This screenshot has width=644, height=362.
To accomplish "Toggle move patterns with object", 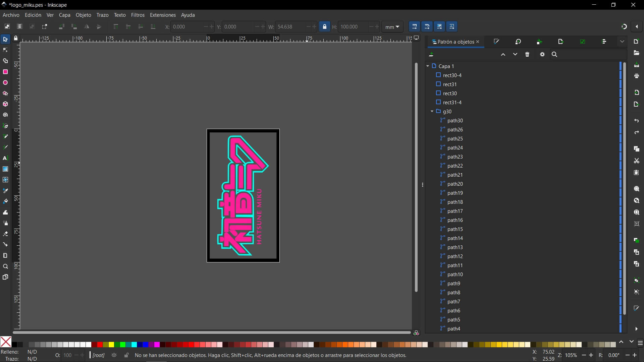I will pos(452,26).
